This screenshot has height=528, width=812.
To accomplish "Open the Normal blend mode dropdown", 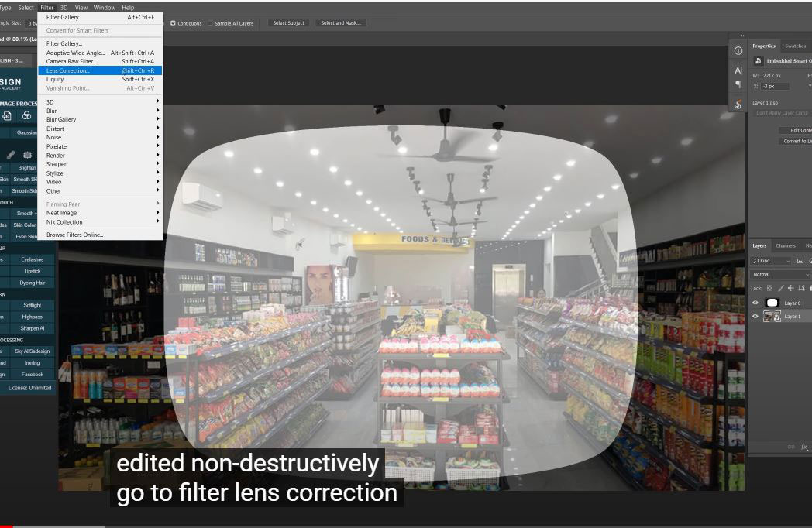I will pos(780,274).
